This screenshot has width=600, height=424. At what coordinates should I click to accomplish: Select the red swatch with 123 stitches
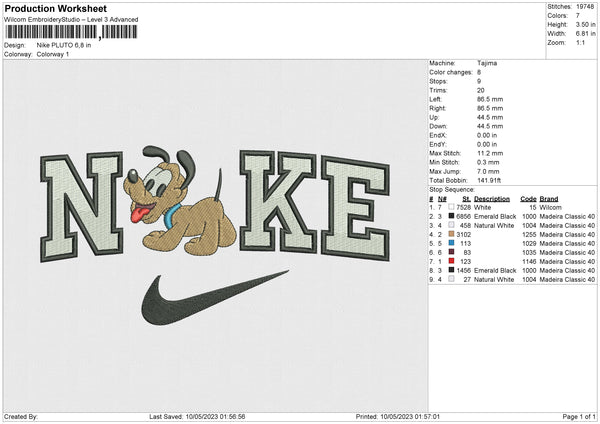[452, 261]
